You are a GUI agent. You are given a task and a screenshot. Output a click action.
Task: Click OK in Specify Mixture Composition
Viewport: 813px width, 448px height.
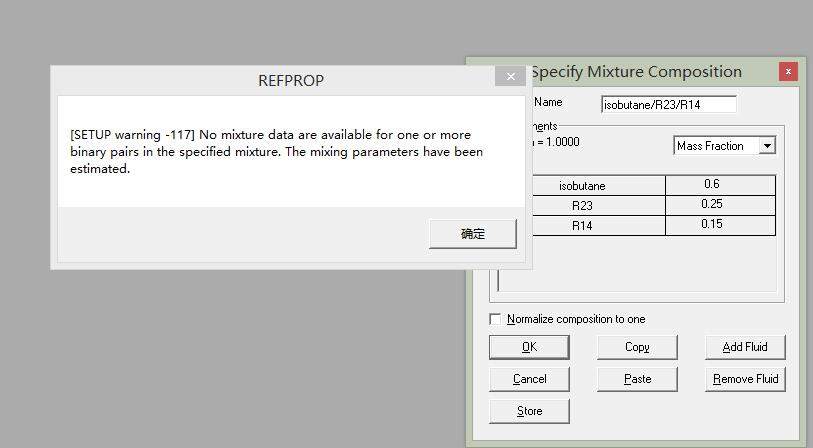[x=529, y=347]
